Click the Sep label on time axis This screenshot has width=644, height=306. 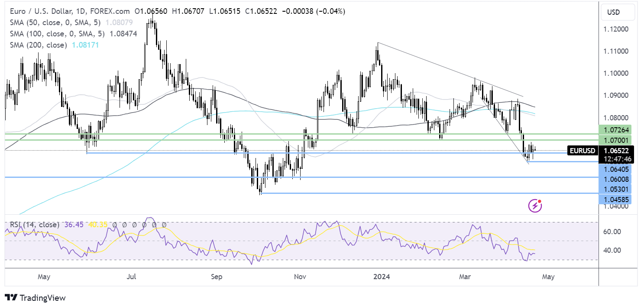tap(217, 276)
